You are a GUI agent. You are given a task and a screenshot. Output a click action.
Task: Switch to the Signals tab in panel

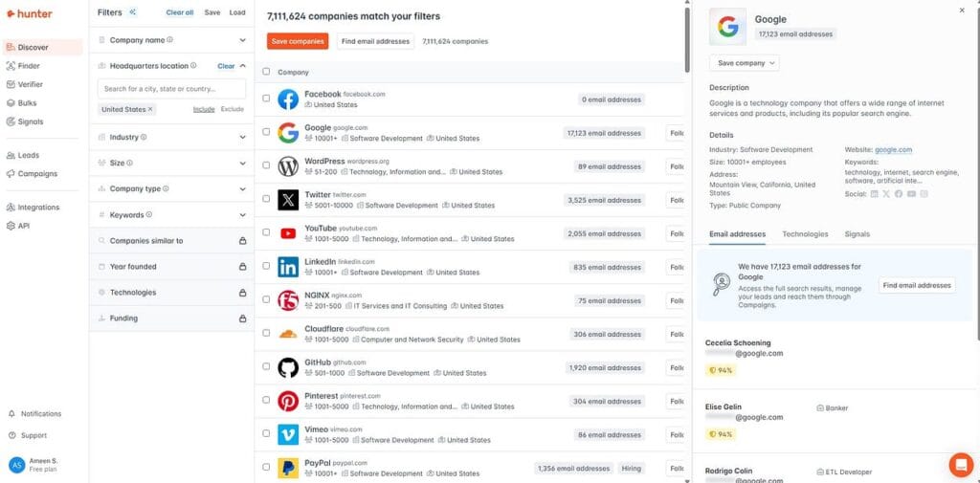[x=857, y=234]
